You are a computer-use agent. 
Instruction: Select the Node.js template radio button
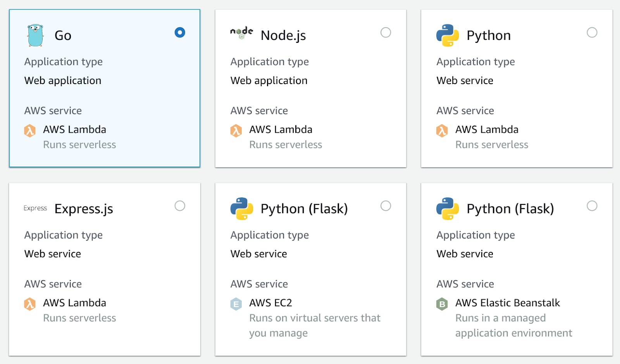coord(386,32)
